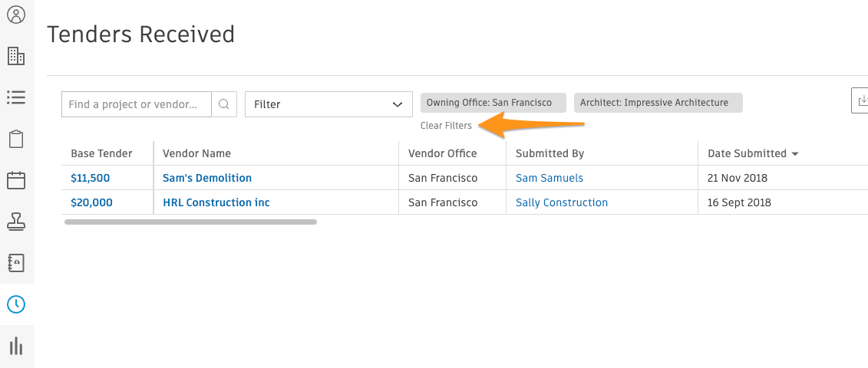Open the address book icon in sidebar
Screen dimensions: 868x368
tap(17, 263)
